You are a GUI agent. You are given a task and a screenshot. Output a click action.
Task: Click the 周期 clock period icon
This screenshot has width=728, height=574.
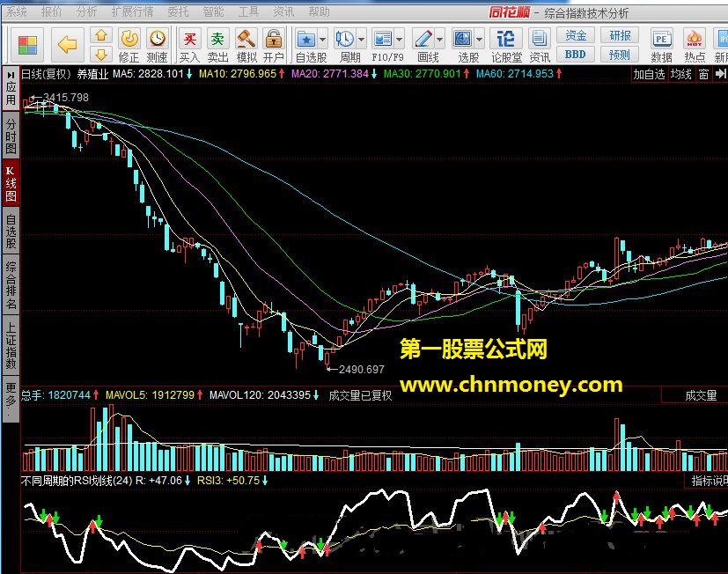click(x=345, y=39)
